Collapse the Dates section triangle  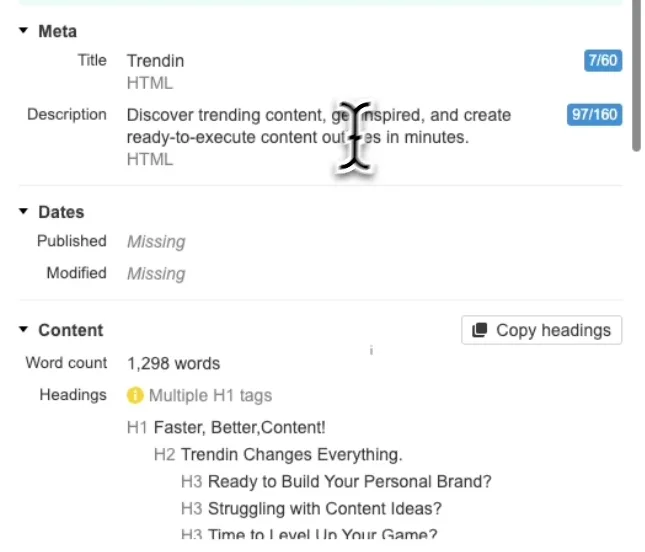pyautogui.click(x=23, y=211)
